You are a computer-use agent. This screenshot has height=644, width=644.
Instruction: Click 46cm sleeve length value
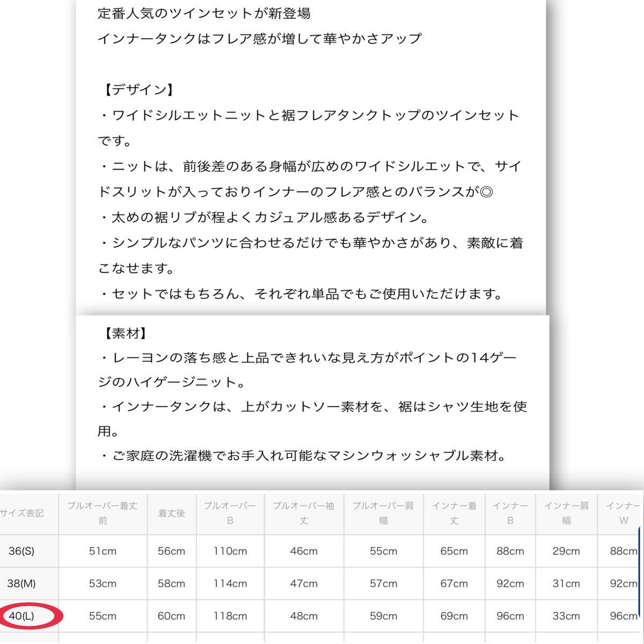point(304,551)
